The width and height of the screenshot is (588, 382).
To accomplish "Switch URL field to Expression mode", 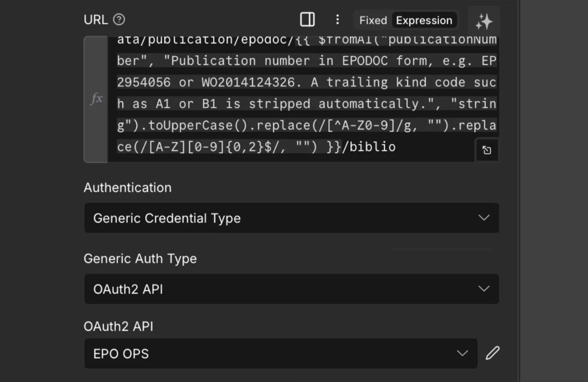I will [x=424, y=20].
